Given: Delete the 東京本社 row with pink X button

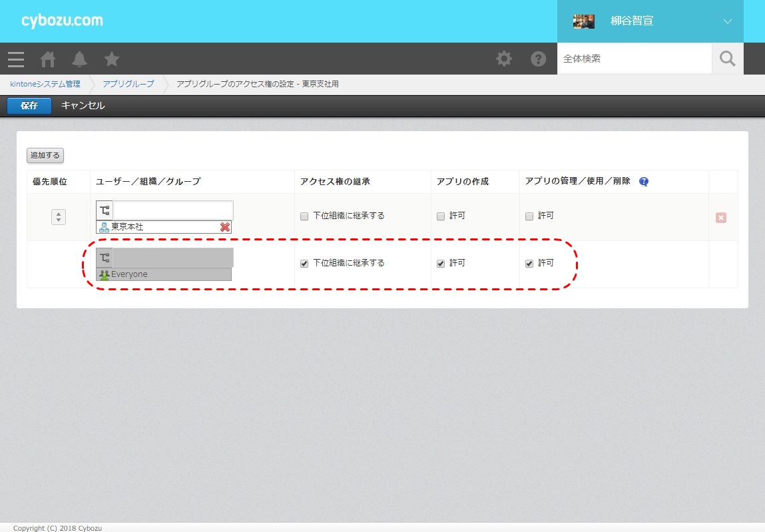Looking at the screenshot, I should tap(720, 218).
